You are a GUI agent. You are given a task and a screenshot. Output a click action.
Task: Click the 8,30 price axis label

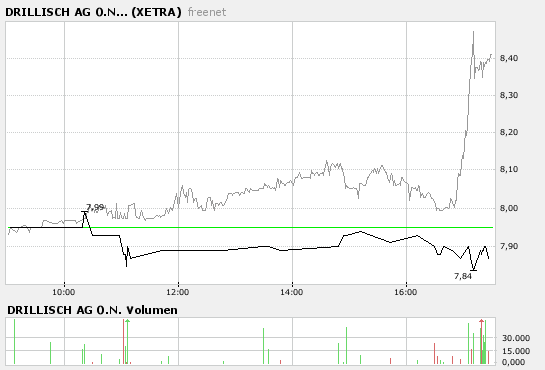pyautogui.click(x=509, y=95)
